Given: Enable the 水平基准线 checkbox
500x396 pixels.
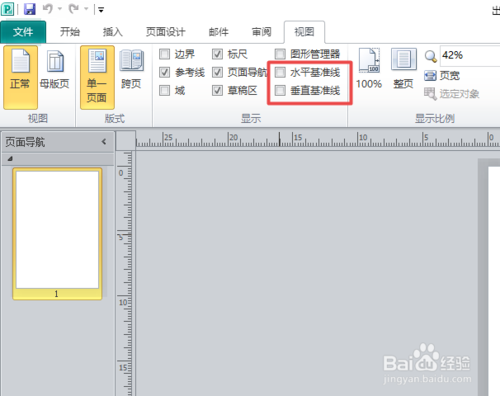Looking at the screenshot, I should [x=280, y=72].
